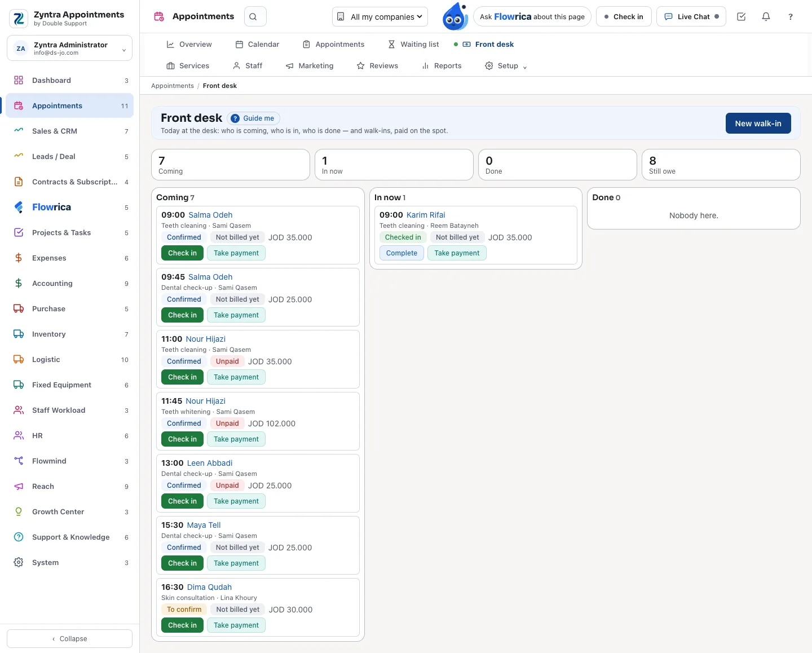Screen dimensions: 812x653
Task: Open Sales & CRM module
Action: click(70, 131)
